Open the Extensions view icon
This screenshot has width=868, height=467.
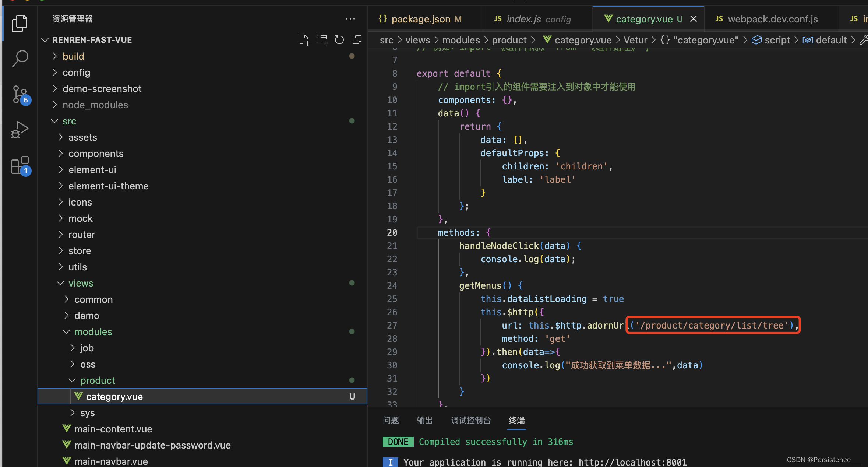coord(20,166)
